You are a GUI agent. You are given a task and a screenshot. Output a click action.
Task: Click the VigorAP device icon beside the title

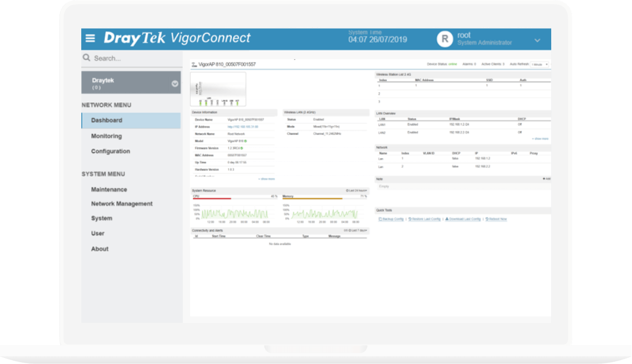point(194,64)
